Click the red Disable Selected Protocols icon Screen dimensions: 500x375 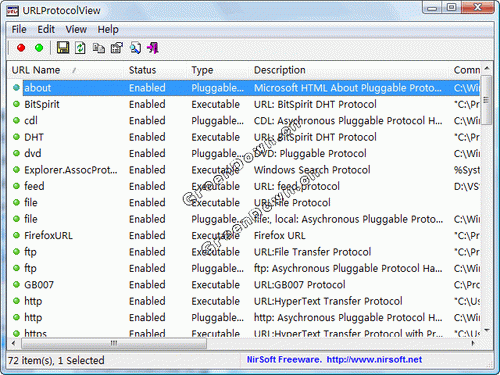click(x=21, y=48)
